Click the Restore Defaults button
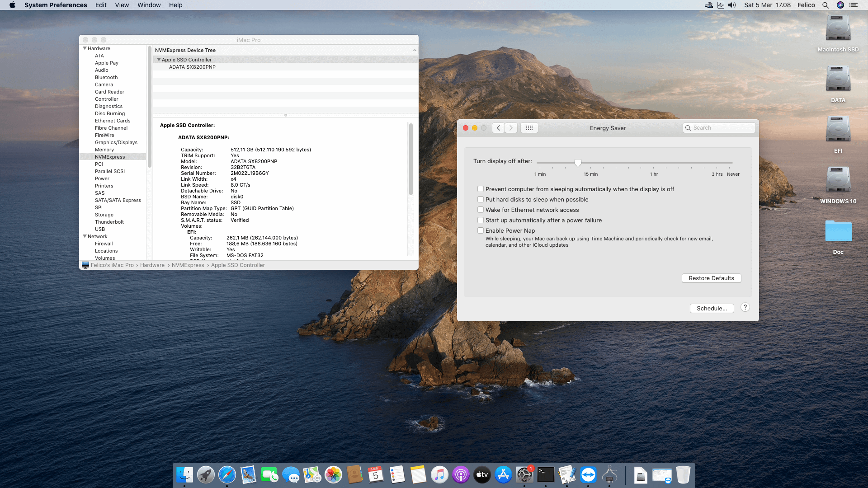This screenshot has width=868, height=488. 711,278
